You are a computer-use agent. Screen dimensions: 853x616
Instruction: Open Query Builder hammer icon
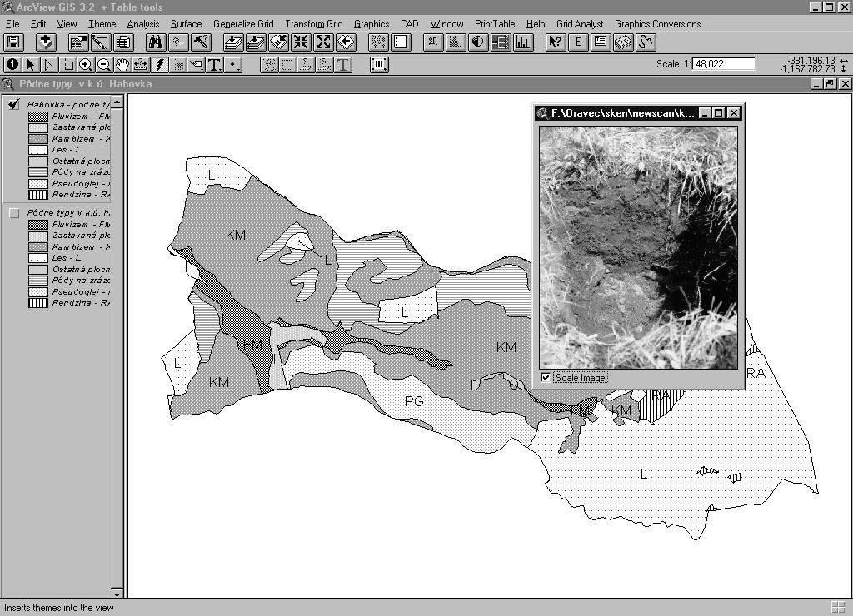click(x=201, y=42)
